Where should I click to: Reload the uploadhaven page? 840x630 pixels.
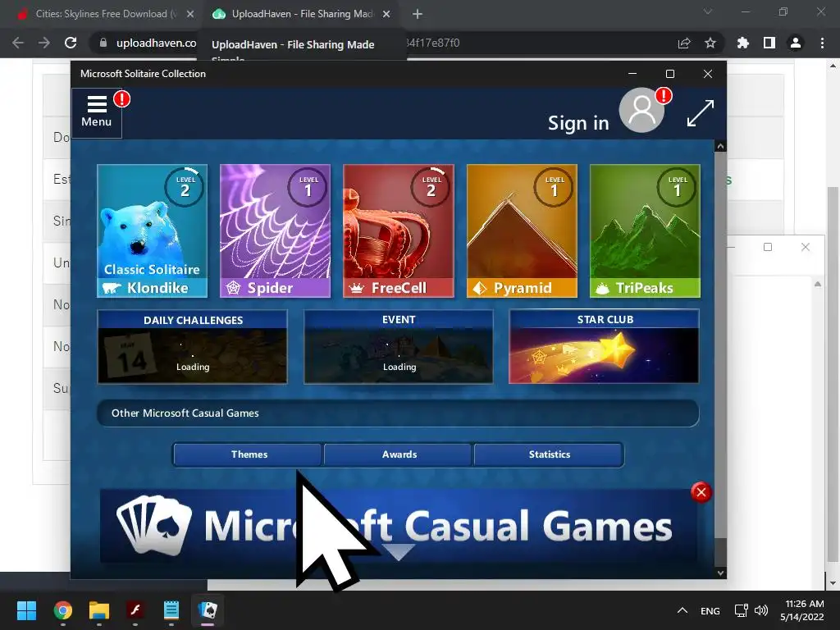pos(71,43)
